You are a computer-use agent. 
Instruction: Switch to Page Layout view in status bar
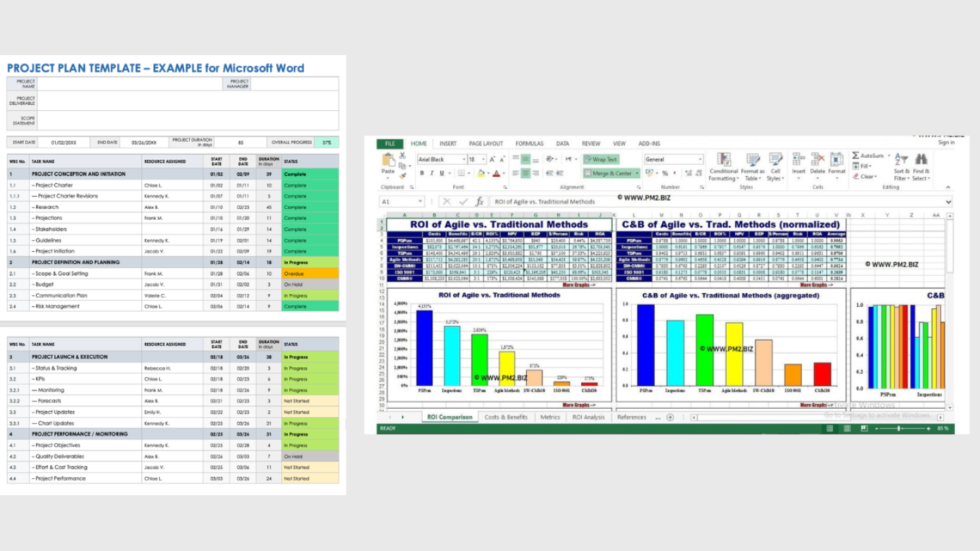[847, 429]
